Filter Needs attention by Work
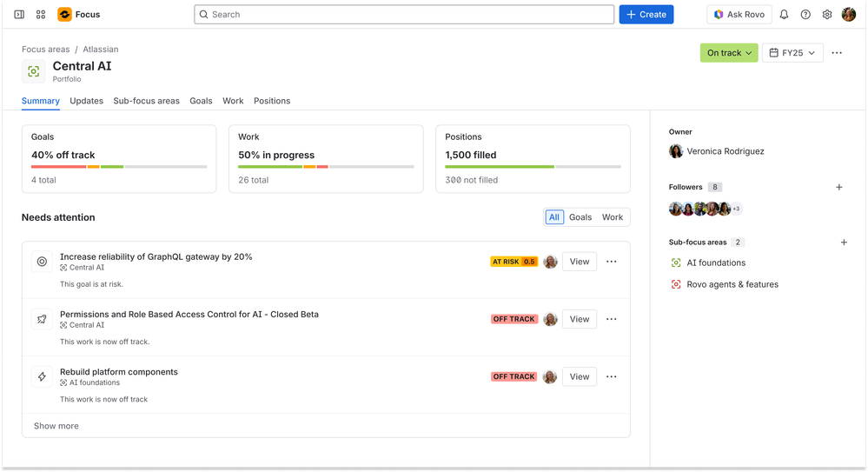 (613, 217)
